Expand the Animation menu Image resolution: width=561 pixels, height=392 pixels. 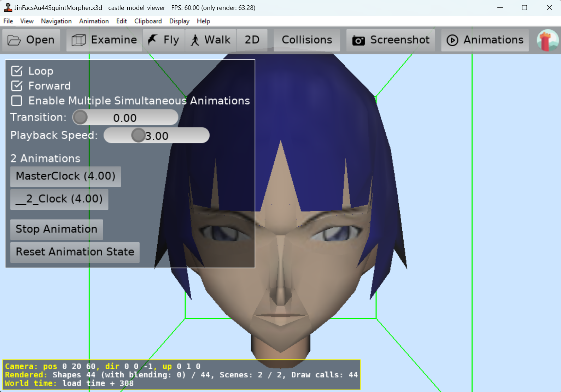[94, 21]
